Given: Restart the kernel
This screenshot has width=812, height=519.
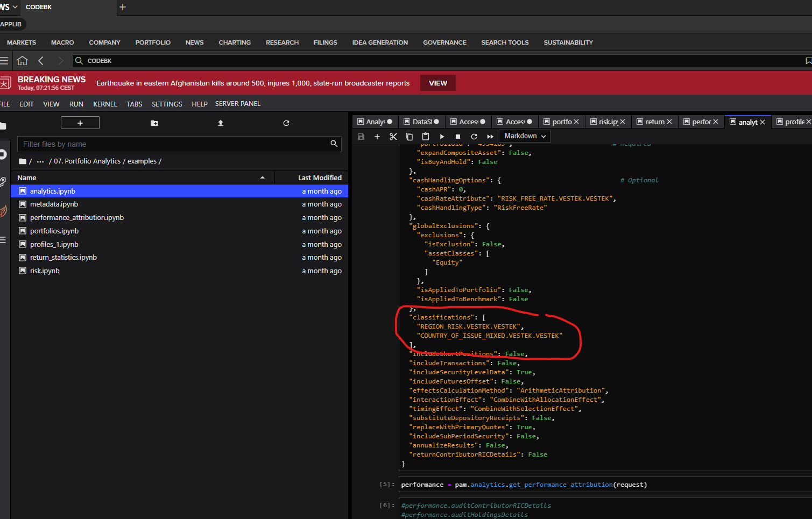Looking at the screenshot, I should coord(474,137).
